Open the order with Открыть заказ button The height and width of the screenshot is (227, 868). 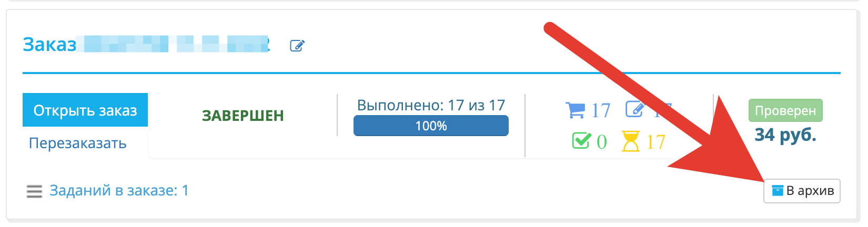point(85,110)
